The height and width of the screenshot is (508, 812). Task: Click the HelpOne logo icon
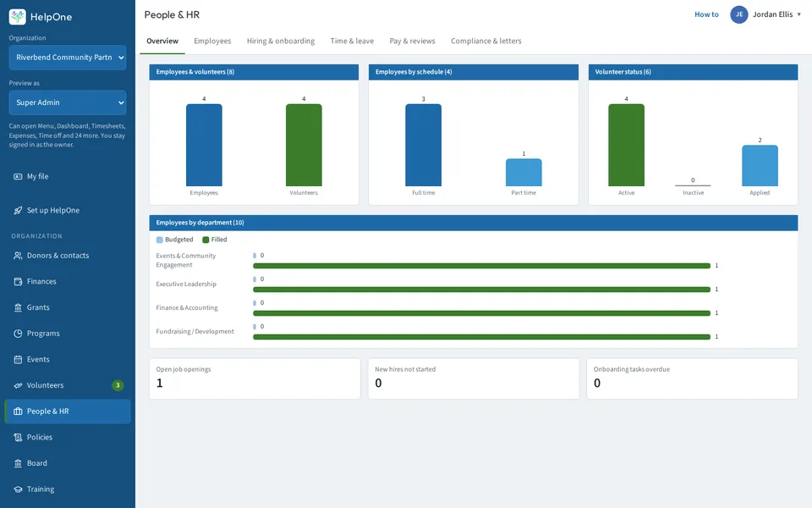(x=18, y=17)
